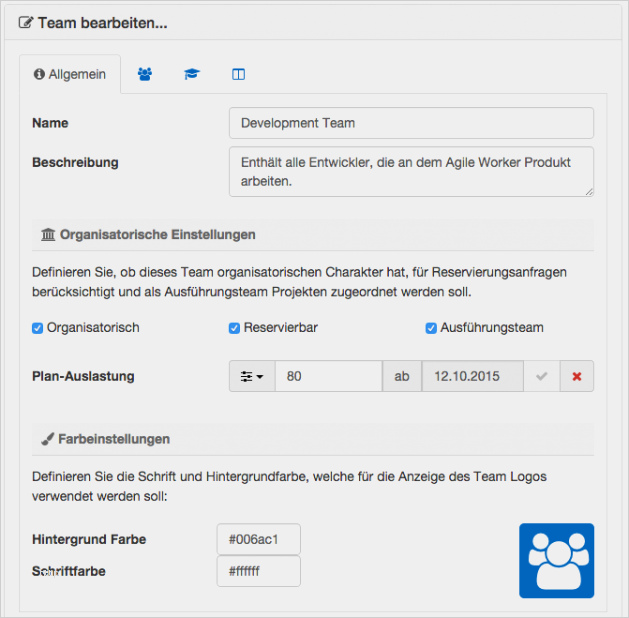Click the Schriftfarbe label
This screenshot has height=618, width=629.
click(69, 571)
